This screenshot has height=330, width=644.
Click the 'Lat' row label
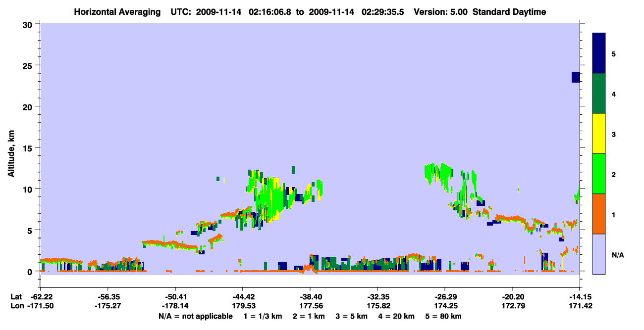tap(16, 297)
